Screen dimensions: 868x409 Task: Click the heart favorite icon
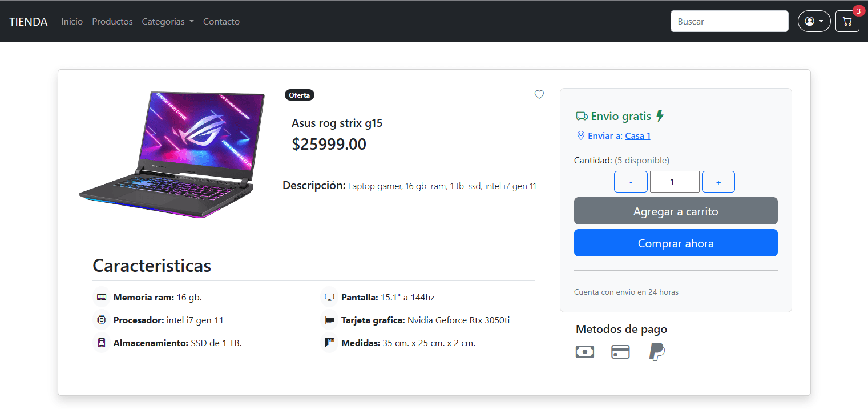[539, 95]
